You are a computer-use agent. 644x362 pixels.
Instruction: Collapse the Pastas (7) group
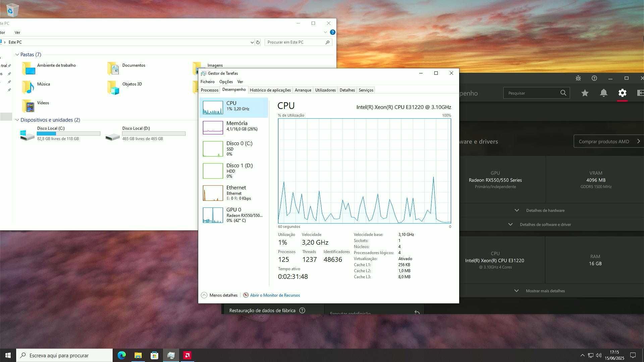pyautogui.click(x=17, y=55)
